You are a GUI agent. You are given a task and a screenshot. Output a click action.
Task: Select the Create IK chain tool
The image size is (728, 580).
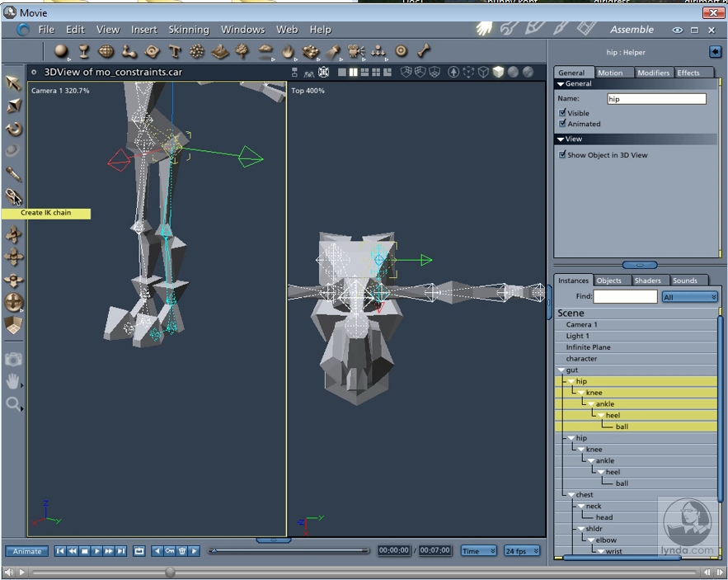coord(13,196)
